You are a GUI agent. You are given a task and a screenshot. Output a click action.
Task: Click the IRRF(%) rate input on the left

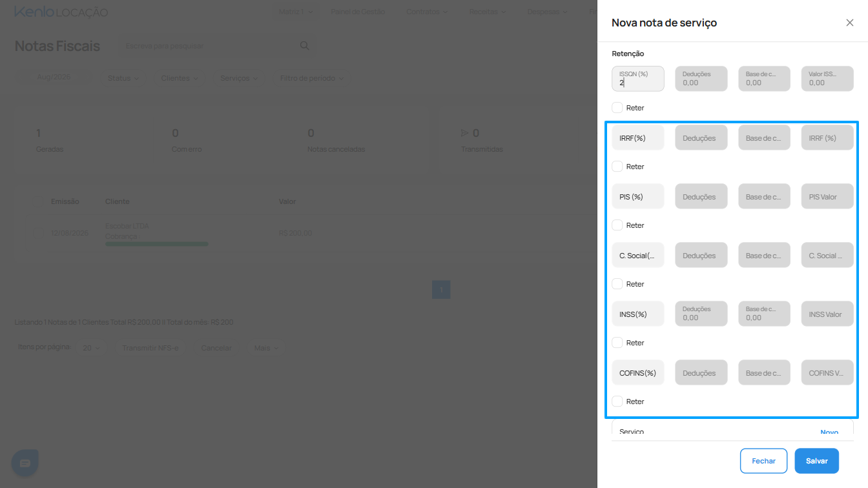tap(638, 137)
